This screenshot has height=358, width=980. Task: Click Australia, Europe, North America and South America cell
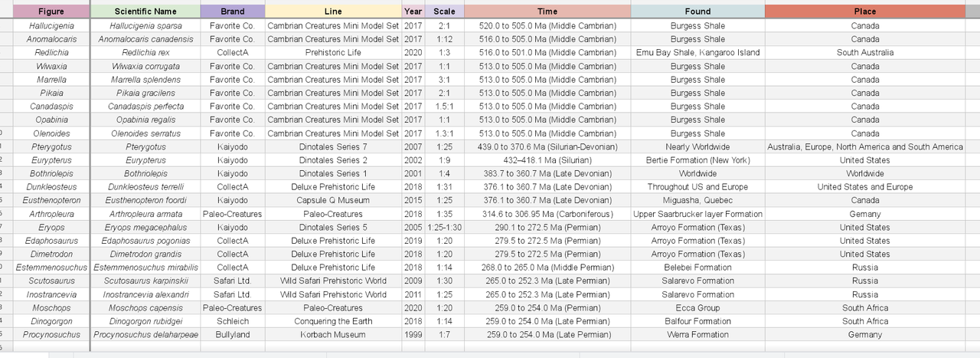pos(865,146)
